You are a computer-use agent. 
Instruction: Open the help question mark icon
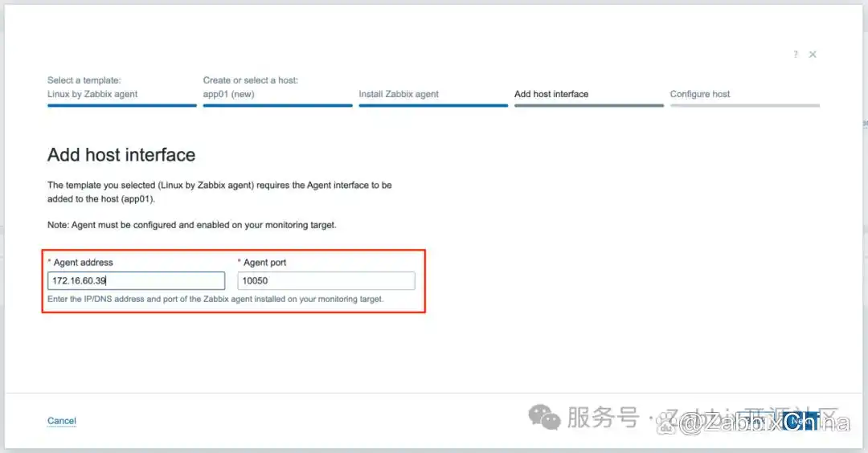click(x=796, y=54)
